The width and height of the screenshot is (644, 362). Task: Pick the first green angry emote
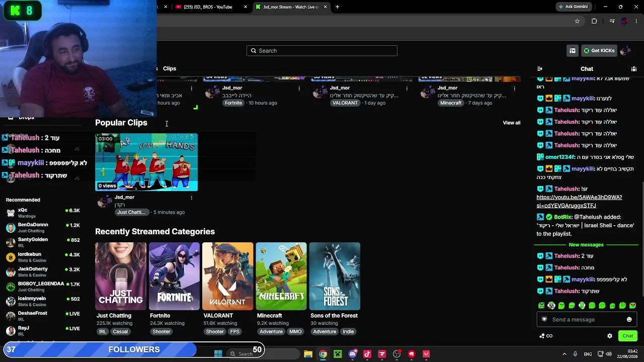541,305
